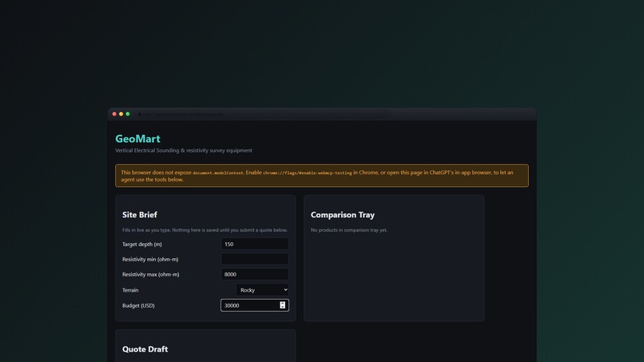Click the orange browser warning banner text
Image resolution: width=644 pixels, height=362 pixels.
[317, 176]
